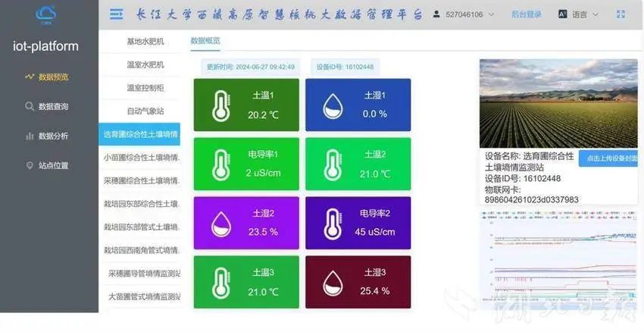The image size is (644, 332).
Task: Open the 527046106 user account dropdown
Action: (464, 14)
